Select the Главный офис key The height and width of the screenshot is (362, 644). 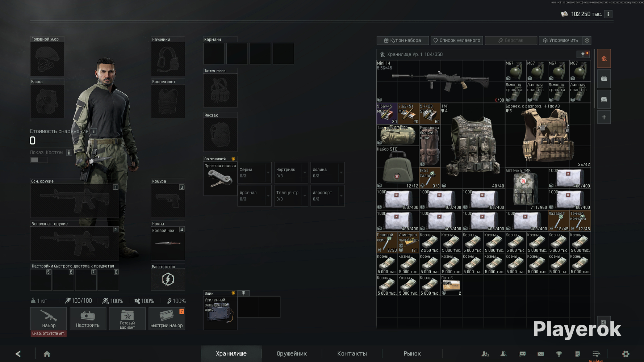coord(387,242)
